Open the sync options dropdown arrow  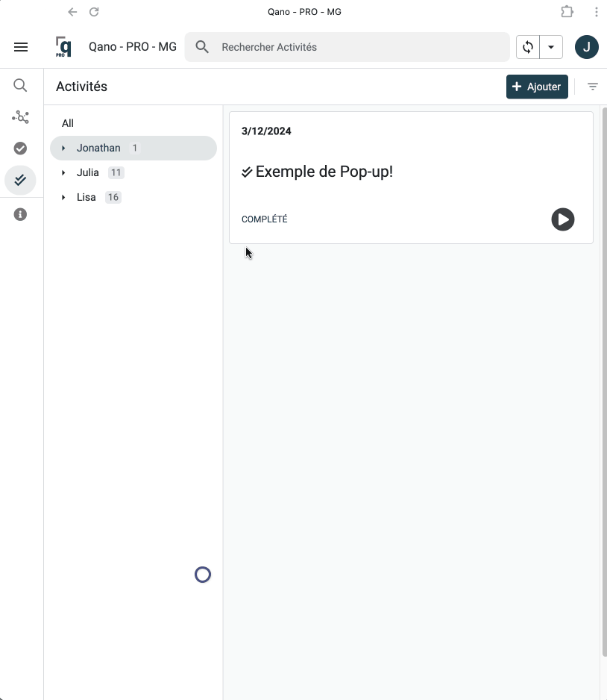pyautogui.click(x=551, y=47)
